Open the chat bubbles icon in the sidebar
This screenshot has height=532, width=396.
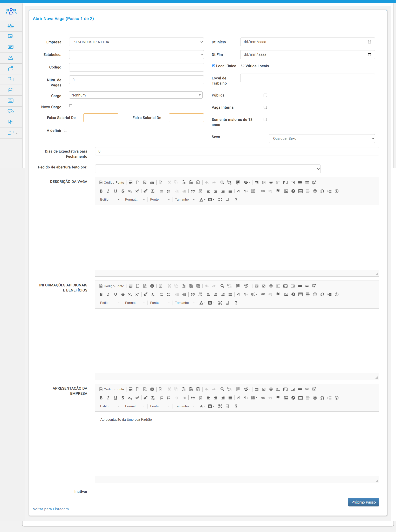coord(11,111)
